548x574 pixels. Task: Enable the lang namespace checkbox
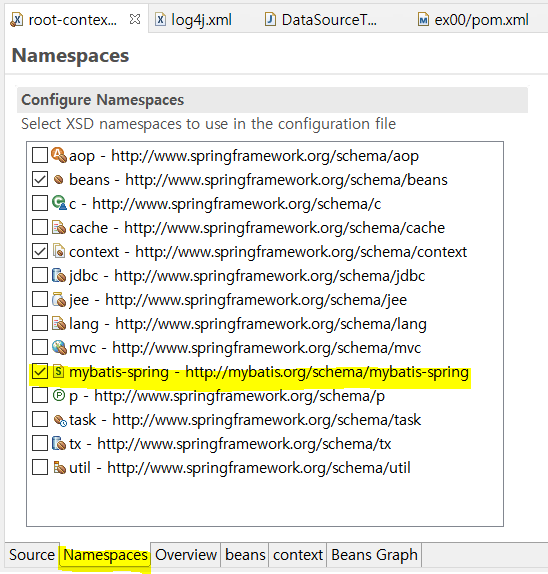click(x=40, y=323)
